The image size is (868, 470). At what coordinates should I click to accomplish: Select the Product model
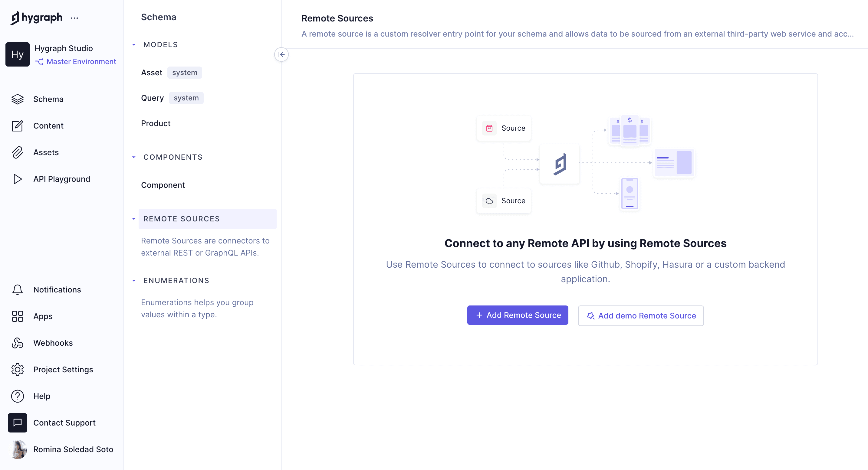pyautogui.click(x=156, y=123)
